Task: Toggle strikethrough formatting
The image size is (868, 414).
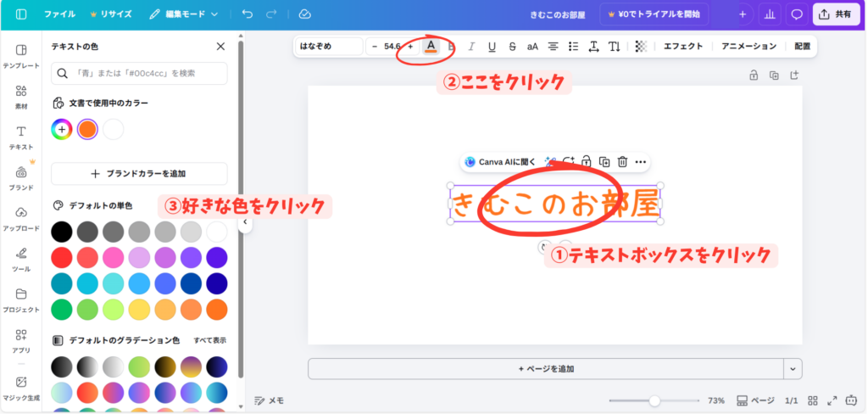Action: pyautogui.click(x=512, y=47)
